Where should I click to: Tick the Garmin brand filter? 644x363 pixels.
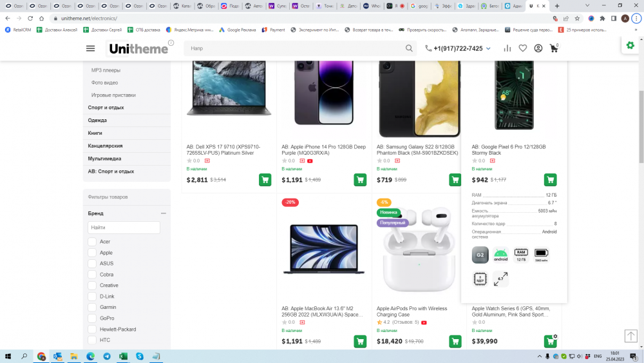click(92, 308)
